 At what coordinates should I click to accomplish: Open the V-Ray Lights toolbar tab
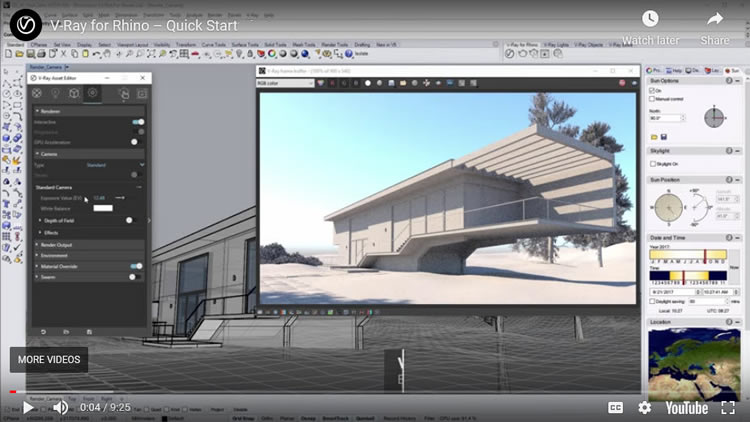556,44
